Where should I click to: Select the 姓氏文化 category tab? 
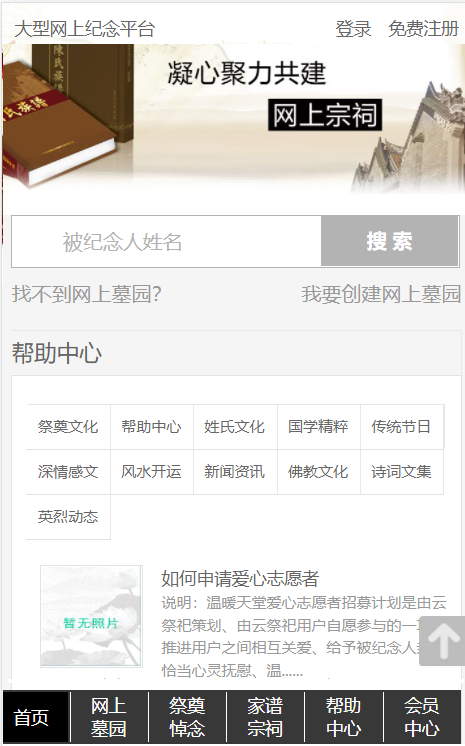235,427
